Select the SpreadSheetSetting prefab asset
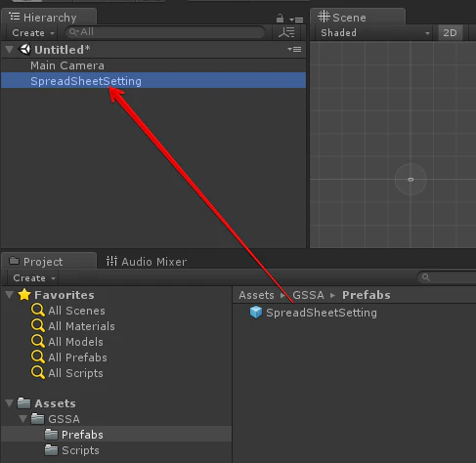476x463 pixels. tap(322, 313)
